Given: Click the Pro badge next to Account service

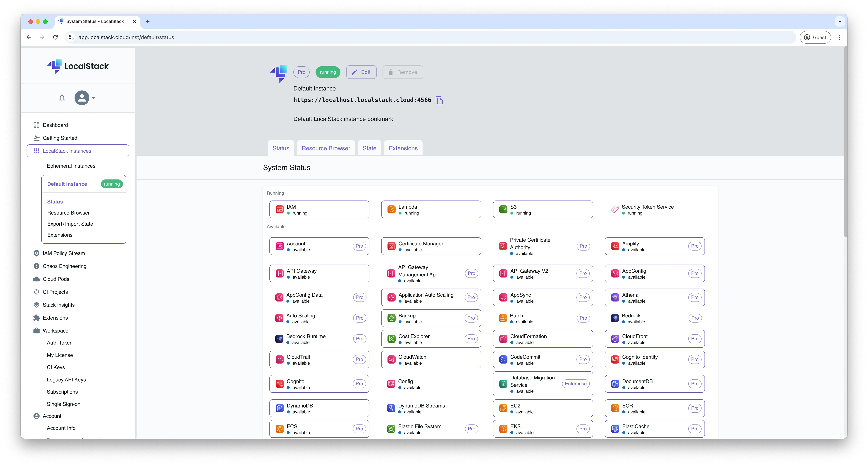Looking at the screenshot, I should point(359,246).
